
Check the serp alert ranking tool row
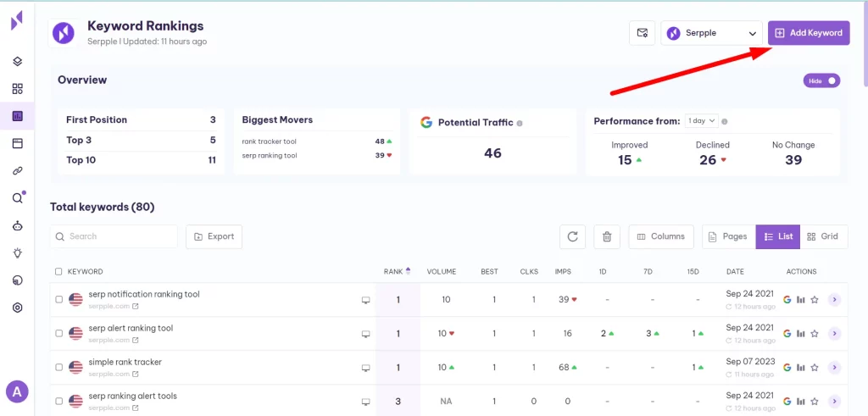[x=58, y=334]
